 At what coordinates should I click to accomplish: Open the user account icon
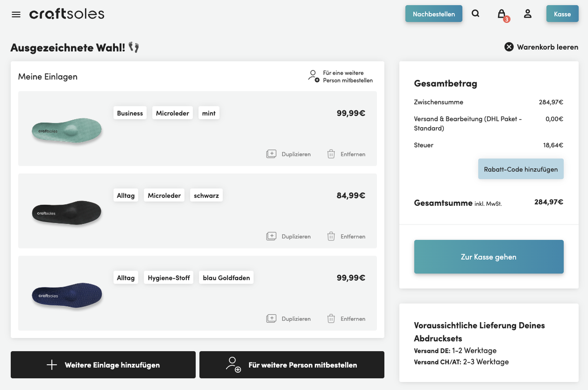click(x=528, y=14)
